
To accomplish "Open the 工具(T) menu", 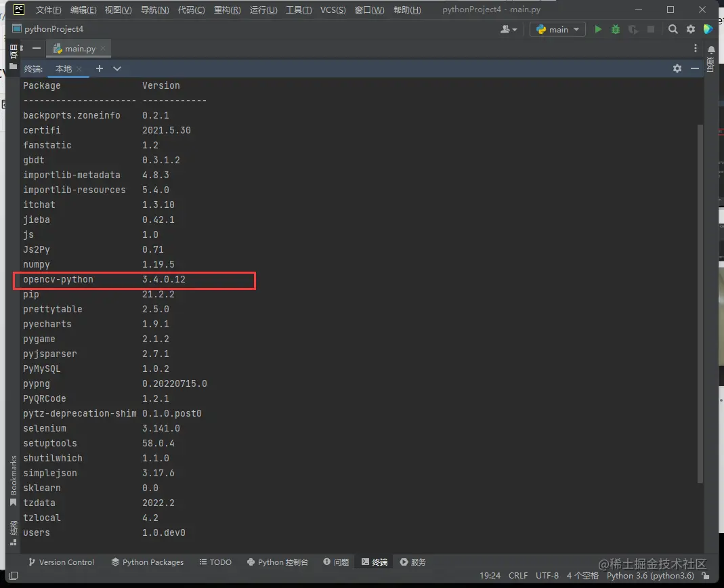I will point(299,9).
